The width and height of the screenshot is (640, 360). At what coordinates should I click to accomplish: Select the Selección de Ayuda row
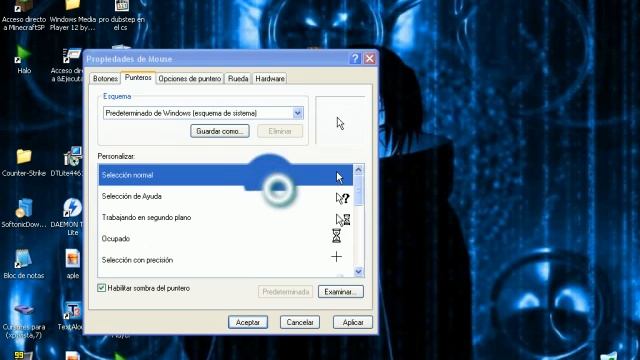click(225, 196)
